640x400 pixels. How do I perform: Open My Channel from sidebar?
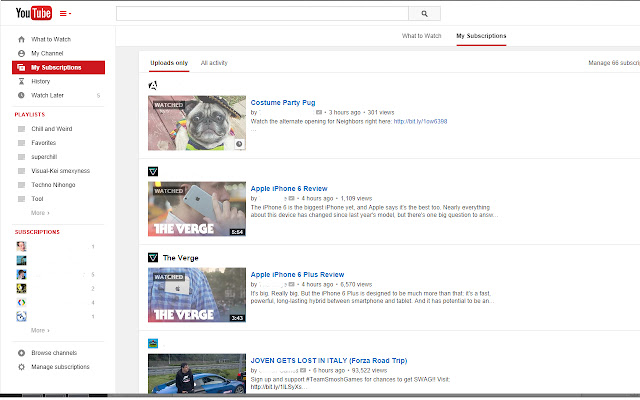[47, 53]
